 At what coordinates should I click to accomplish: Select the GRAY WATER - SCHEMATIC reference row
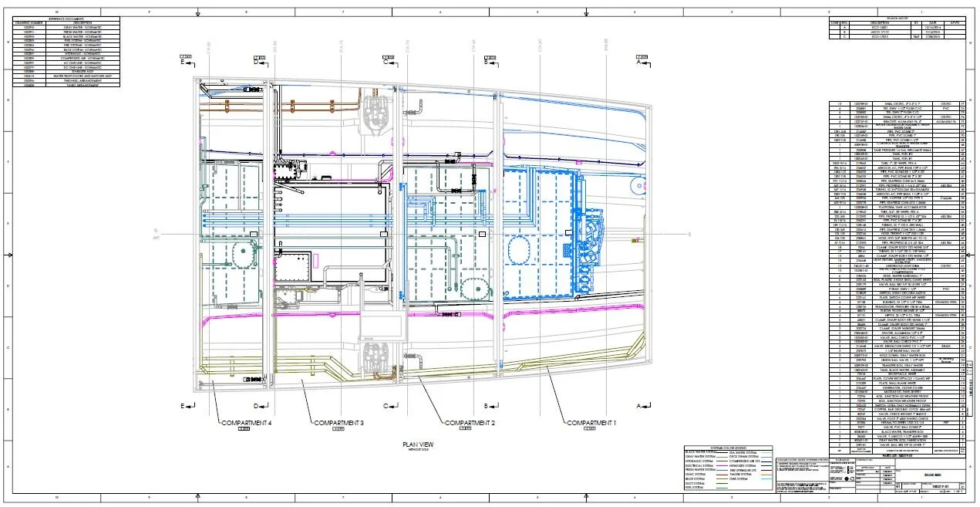(66, 27)
